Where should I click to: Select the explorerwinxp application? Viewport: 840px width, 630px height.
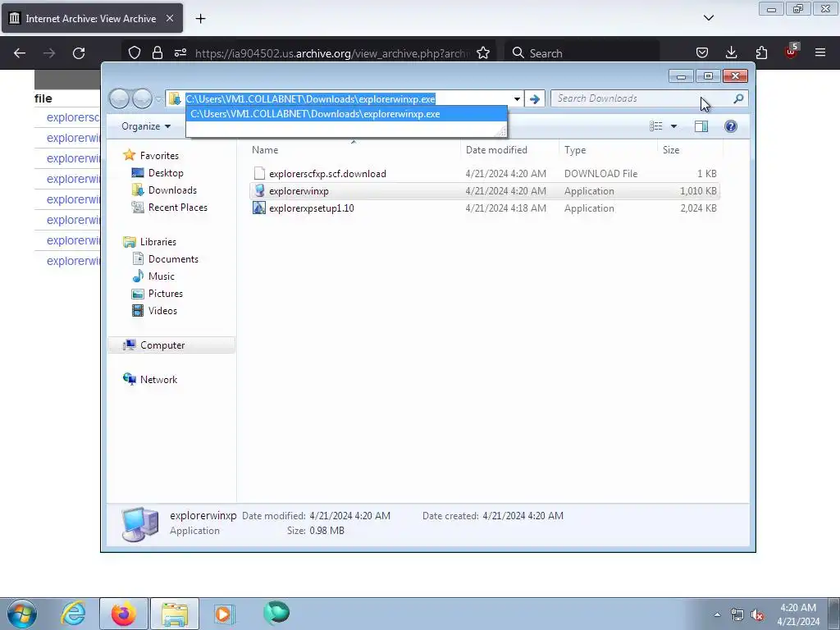click(x=485, y=190)
